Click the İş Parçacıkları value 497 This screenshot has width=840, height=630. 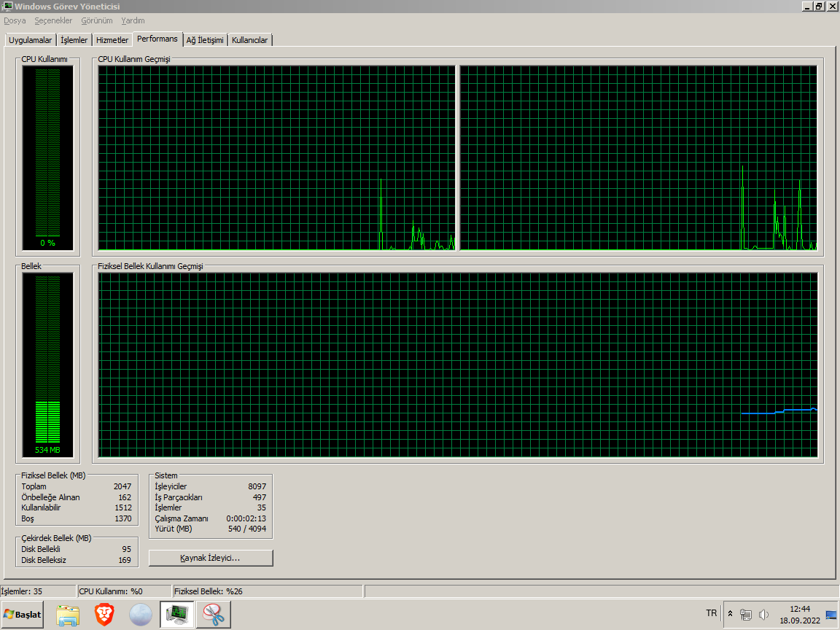click(x=260, y=497)
